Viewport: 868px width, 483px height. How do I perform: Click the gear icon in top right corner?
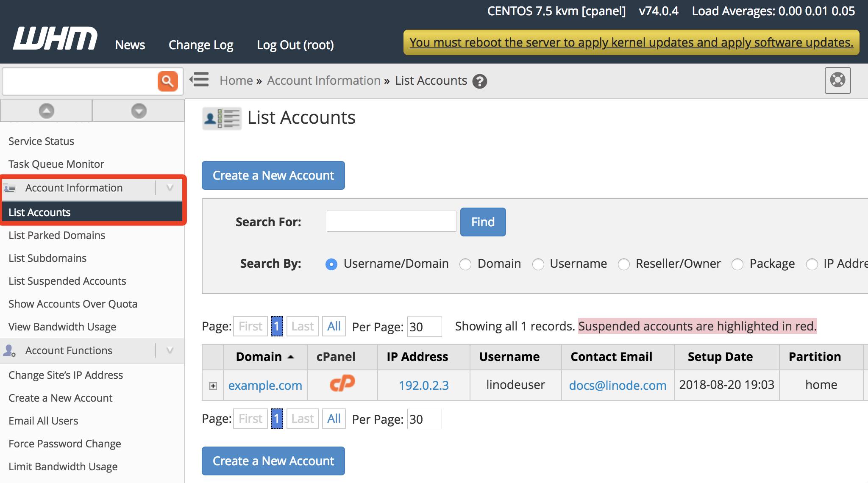(x=838, y=80)
